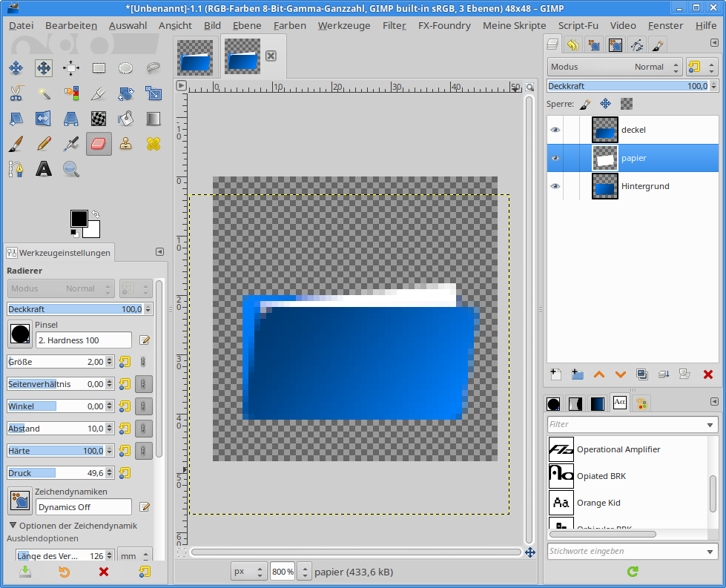This screenshot has height=588, width=726.
Task: Toggle the alpha channel lock for the layer
Action: pos(627,104)
